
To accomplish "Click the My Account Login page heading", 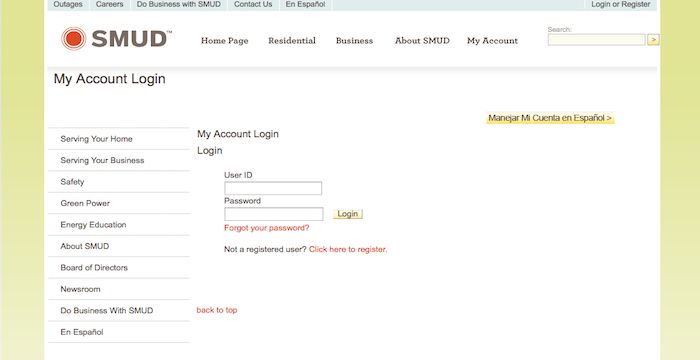I will pos(109,79).
